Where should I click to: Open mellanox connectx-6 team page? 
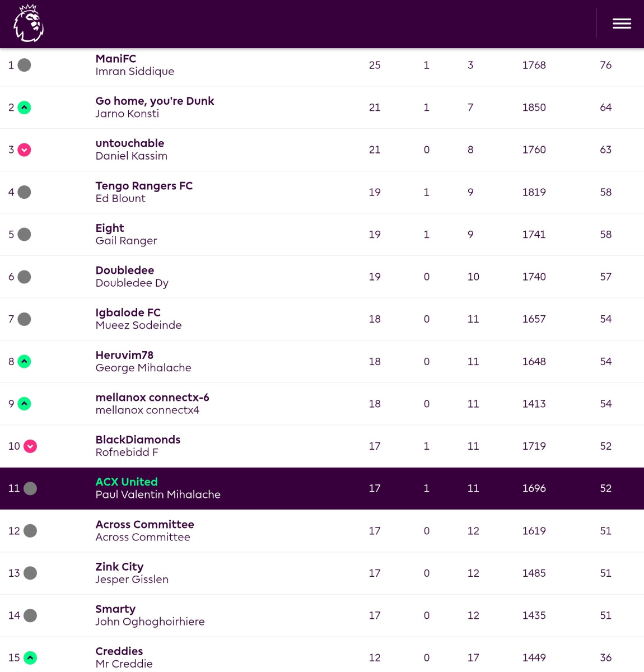(x=152, y=397)
